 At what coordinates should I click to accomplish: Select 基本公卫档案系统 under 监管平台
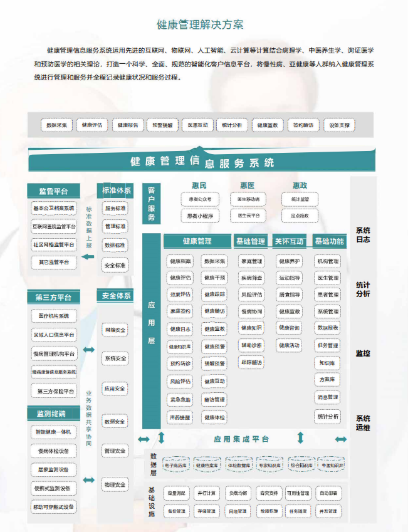53,208
